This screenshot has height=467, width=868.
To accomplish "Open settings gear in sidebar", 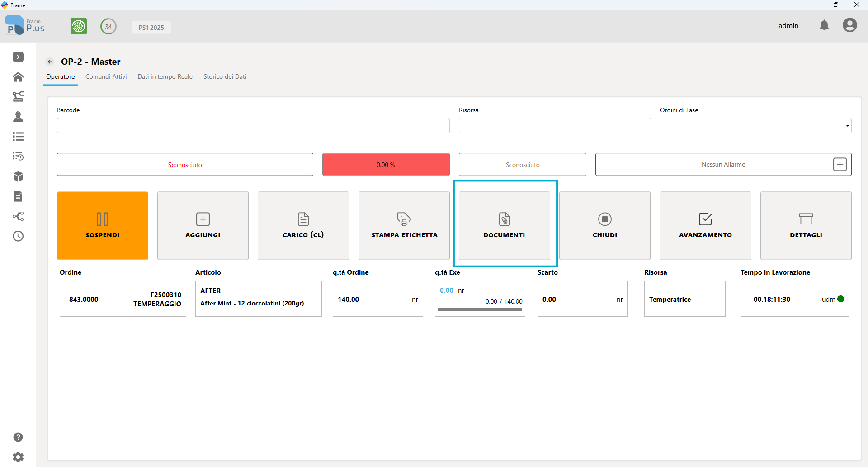I will coord(18,457).
